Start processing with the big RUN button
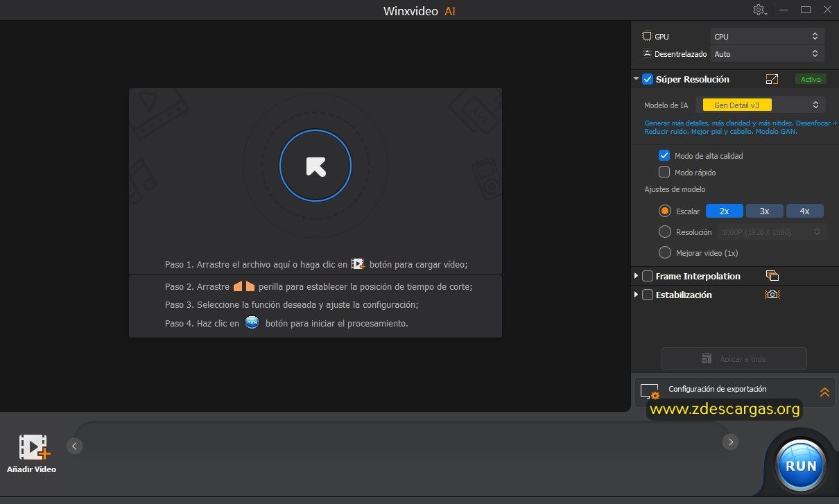 [x=801, y=465]
